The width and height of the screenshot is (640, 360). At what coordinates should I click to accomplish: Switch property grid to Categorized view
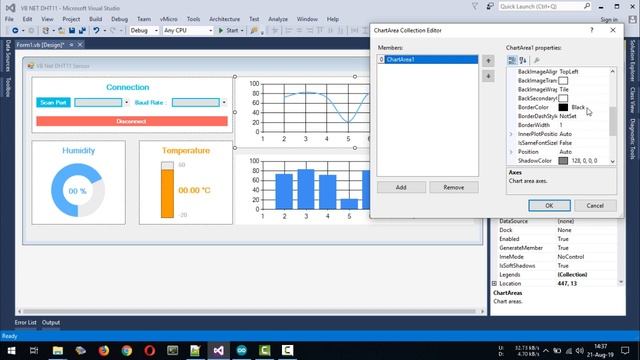(512, 60)
